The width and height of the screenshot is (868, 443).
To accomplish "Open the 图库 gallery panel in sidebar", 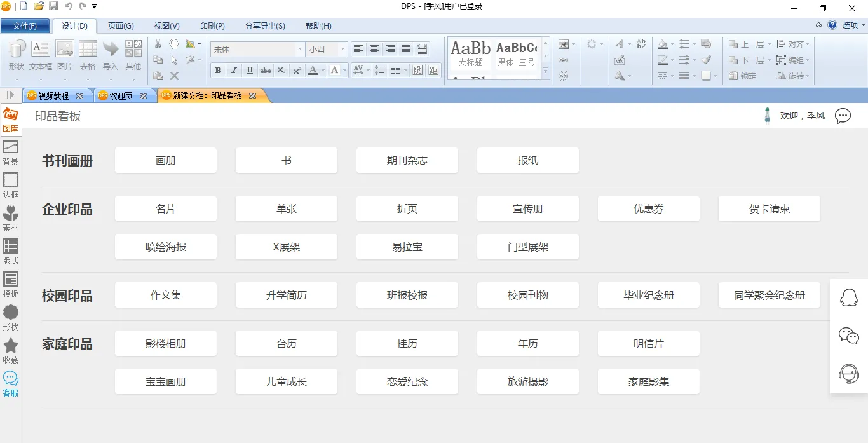I will point(10,119).
